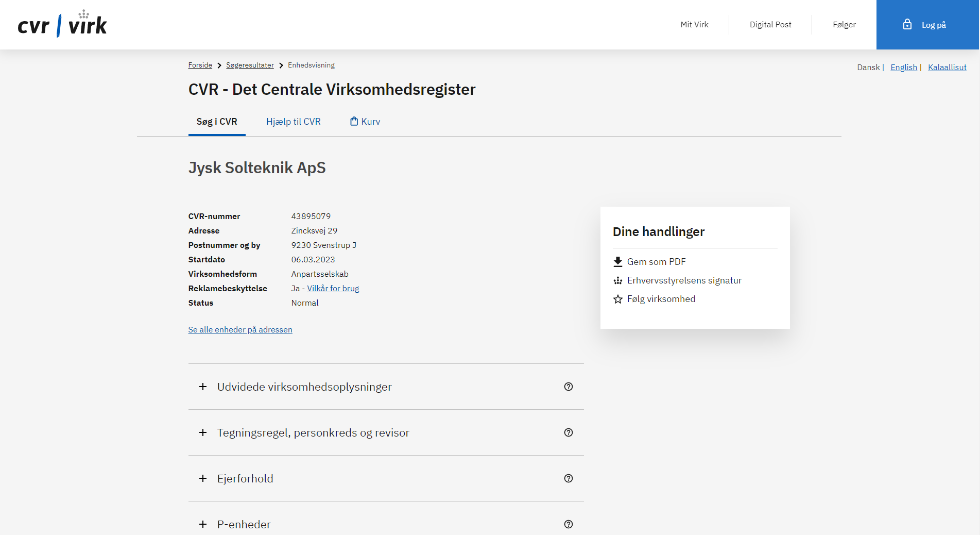The height and width of the screenshot is (535, 980).
Task: Click Enhedsvisning breadcrumb text
Action: (311, 65)
